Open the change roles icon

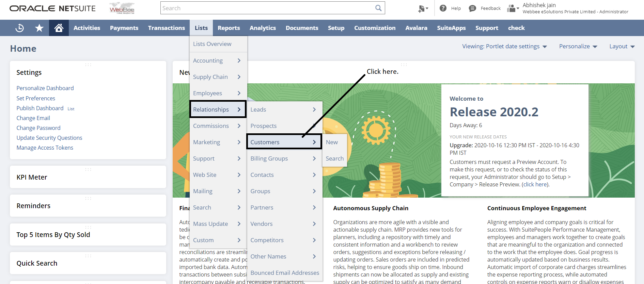click(513, 8)
